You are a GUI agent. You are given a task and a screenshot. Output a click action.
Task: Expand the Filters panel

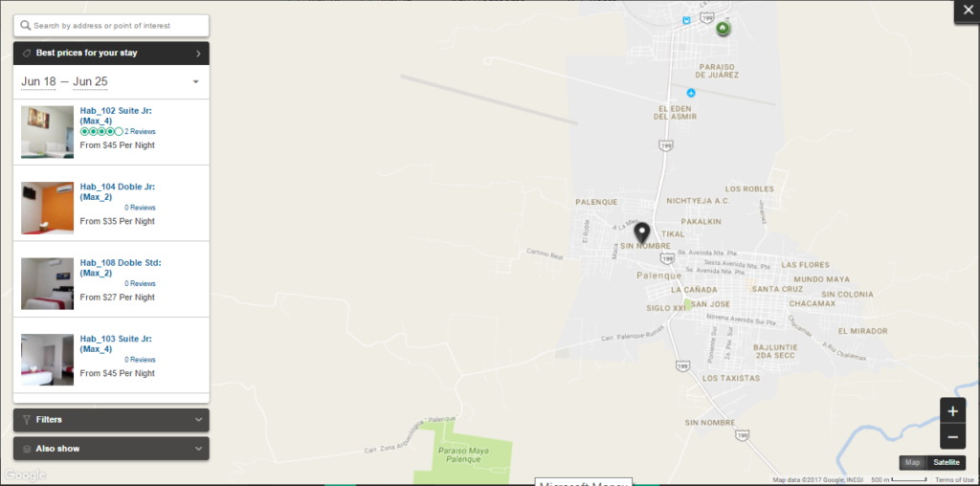point(111,420)
